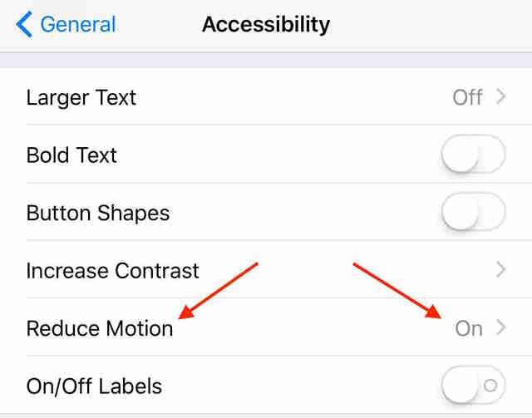Turn on the Button Shapes switch
The height and width of the screenshot is (418, 532).
pos(473,212)
